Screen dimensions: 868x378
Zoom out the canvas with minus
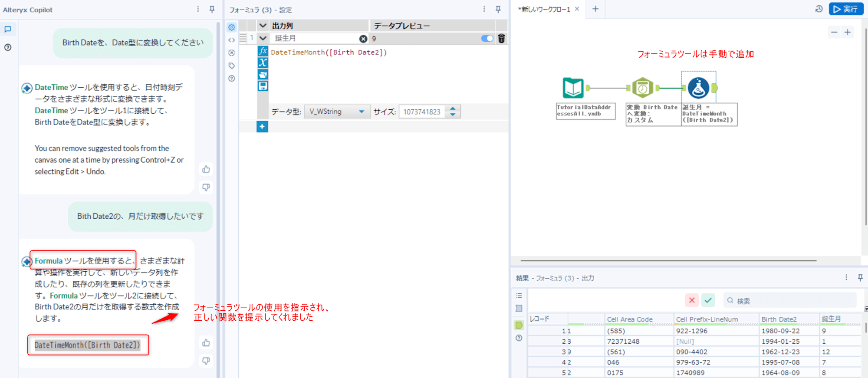[834, 32]
